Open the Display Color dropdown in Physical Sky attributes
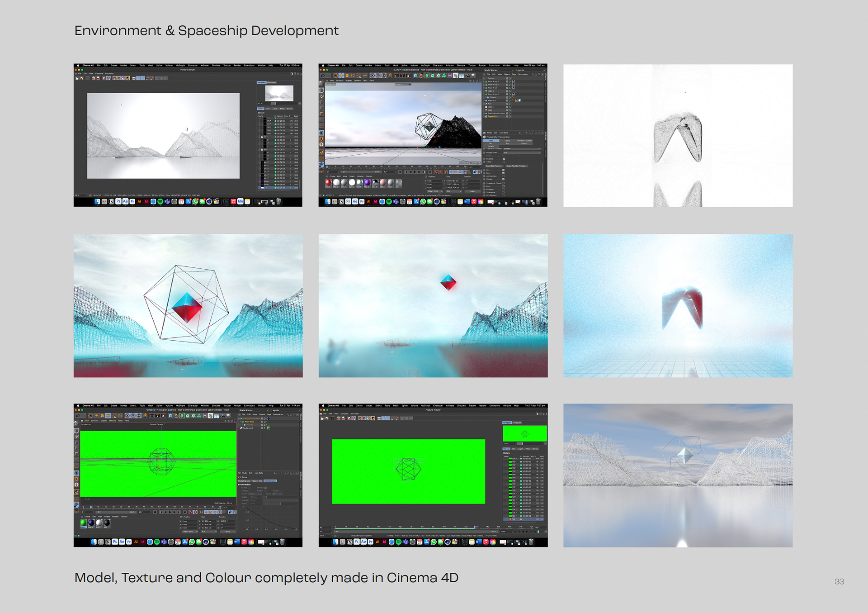The width and height of the screenshot is (868, 613). click(521, 153)
